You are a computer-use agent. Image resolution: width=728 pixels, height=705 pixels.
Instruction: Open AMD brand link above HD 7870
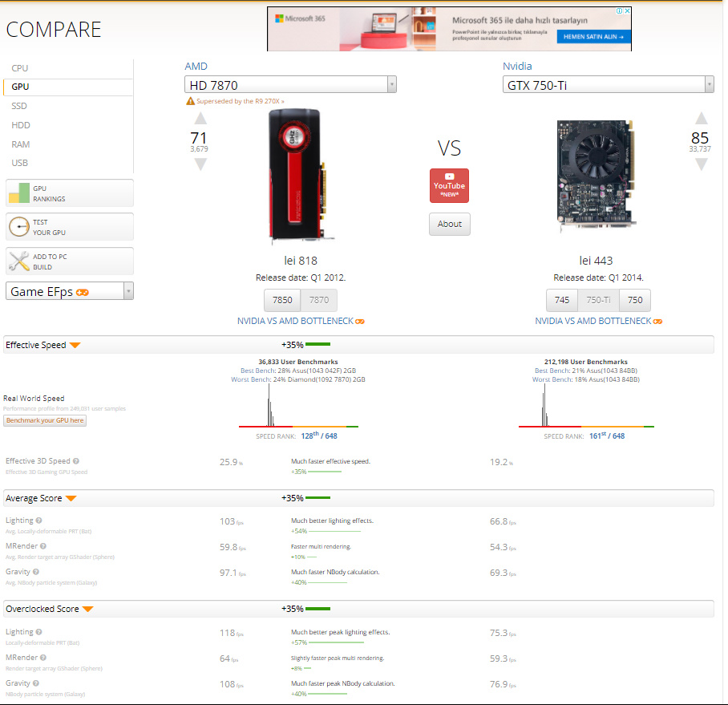196,67
